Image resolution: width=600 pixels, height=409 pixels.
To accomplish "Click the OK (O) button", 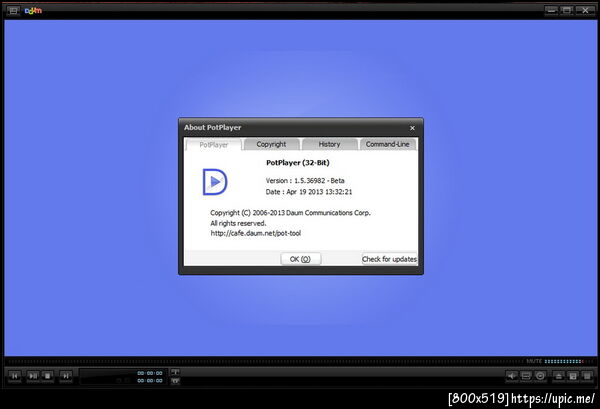I will [300, 259].
